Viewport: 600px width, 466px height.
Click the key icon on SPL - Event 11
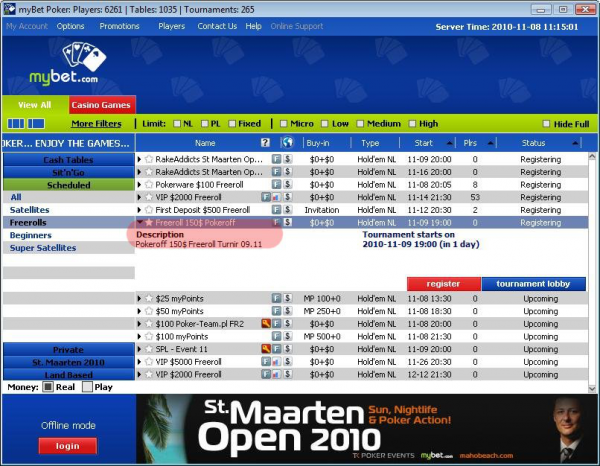(x=266, y=349)
